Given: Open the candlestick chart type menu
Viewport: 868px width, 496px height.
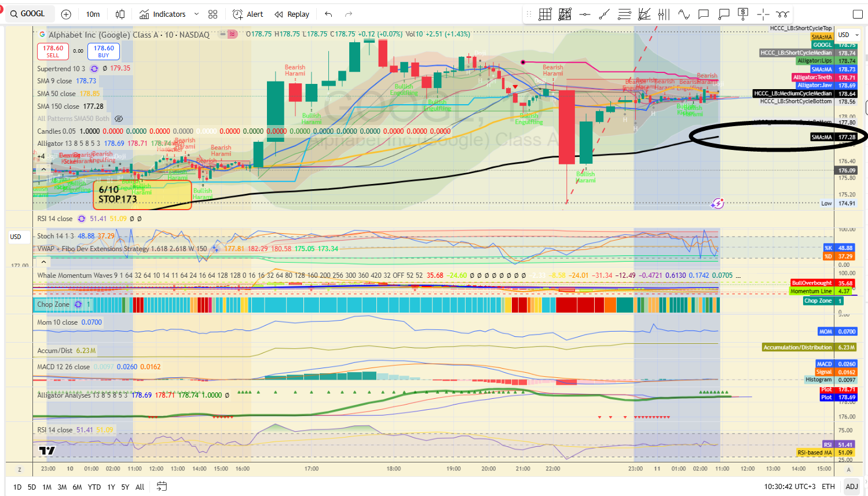Looking at the screenshot, I should tap(120, 14).
